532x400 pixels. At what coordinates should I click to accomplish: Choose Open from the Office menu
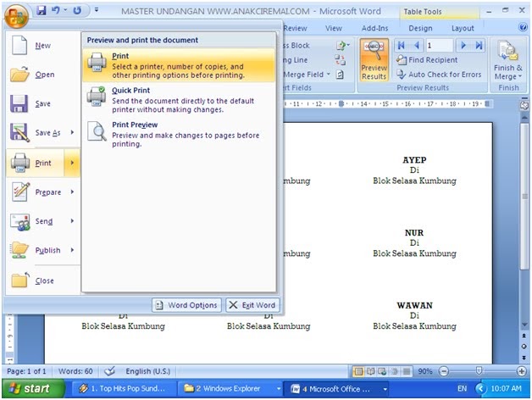point(42,75)
